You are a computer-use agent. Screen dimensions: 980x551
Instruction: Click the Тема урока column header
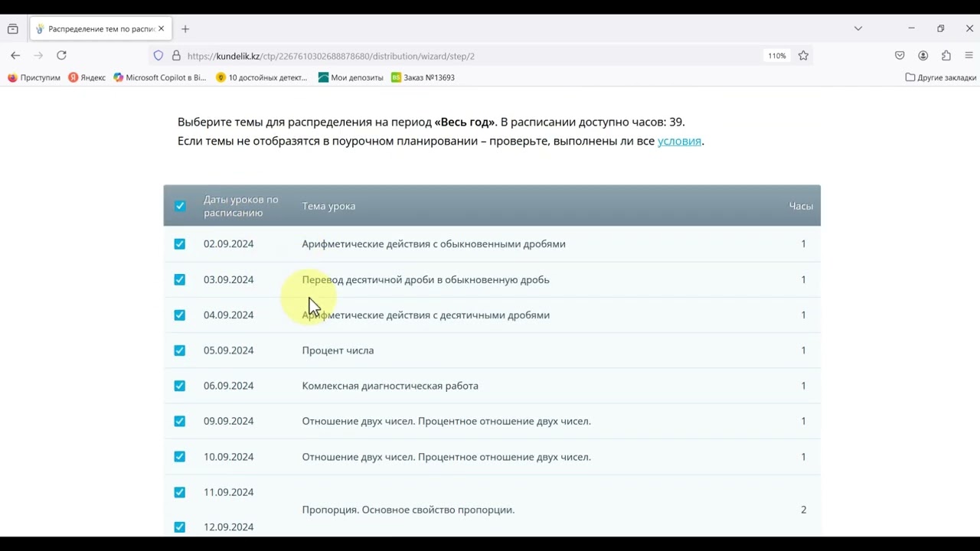pos(328,206)
